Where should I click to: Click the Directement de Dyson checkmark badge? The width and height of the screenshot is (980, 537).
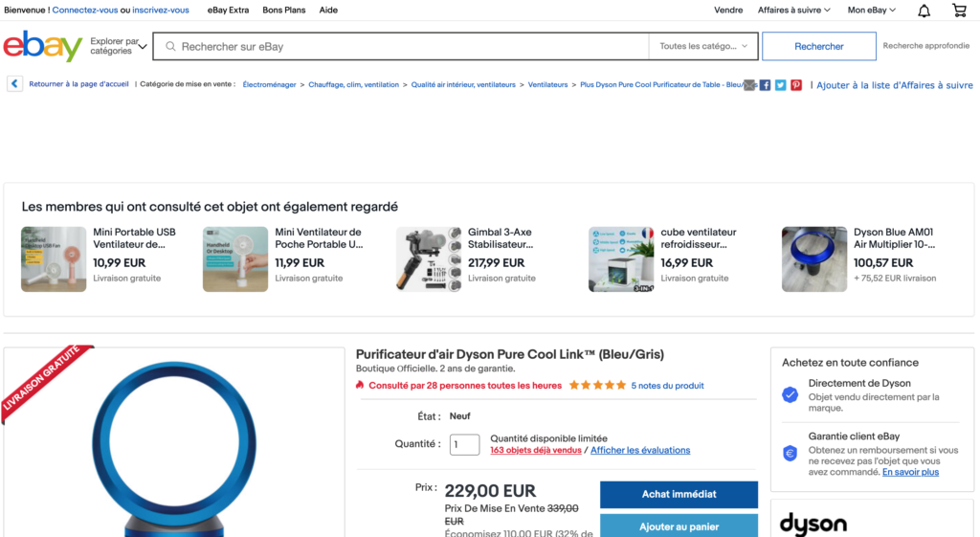790,394
